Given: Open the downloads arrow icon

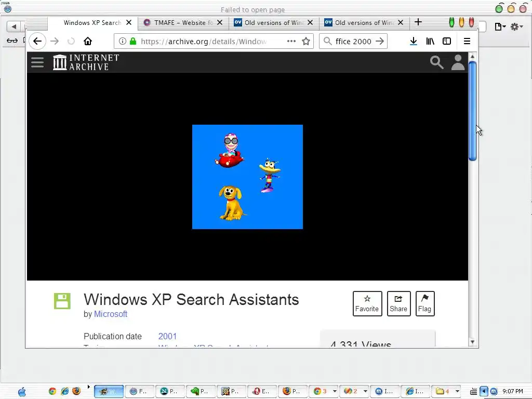Looking at the screenshot, I should coord(413,42).
